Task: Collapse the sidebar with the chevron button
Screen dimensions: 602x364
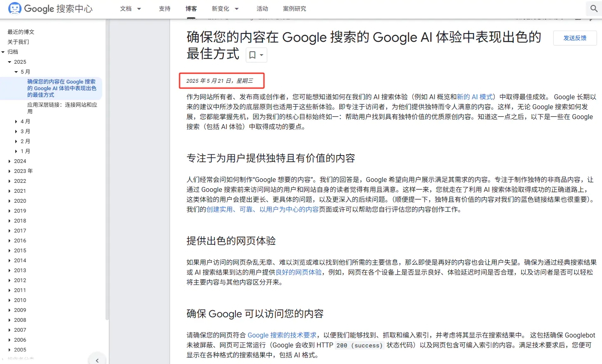Action: point(97,360)
